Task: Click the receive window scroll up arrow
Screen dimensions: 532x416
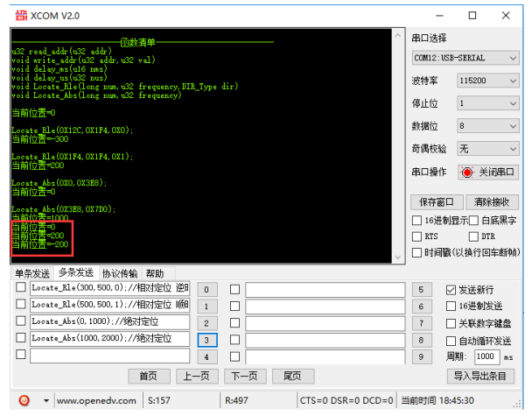Action: pos(398,35)
